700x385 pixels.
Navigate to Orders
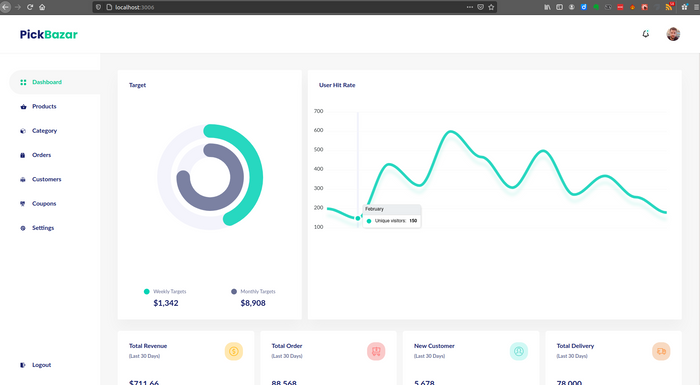click(42, 155)
